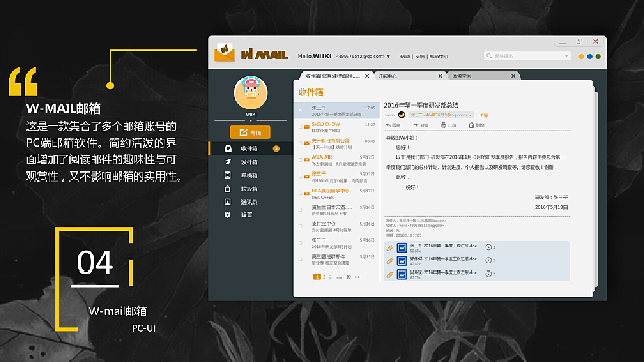Click unread envelope icon for 天一科技有限公司
Screen dimensions: 644x362
(307, 143)
